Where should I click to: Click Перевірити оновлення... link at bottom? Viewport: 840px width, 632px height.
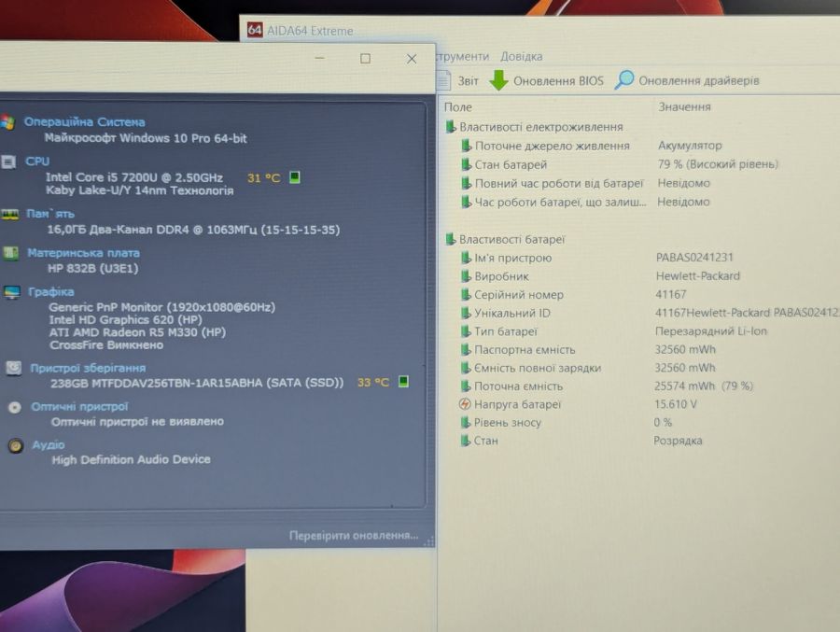pos(354,535)
